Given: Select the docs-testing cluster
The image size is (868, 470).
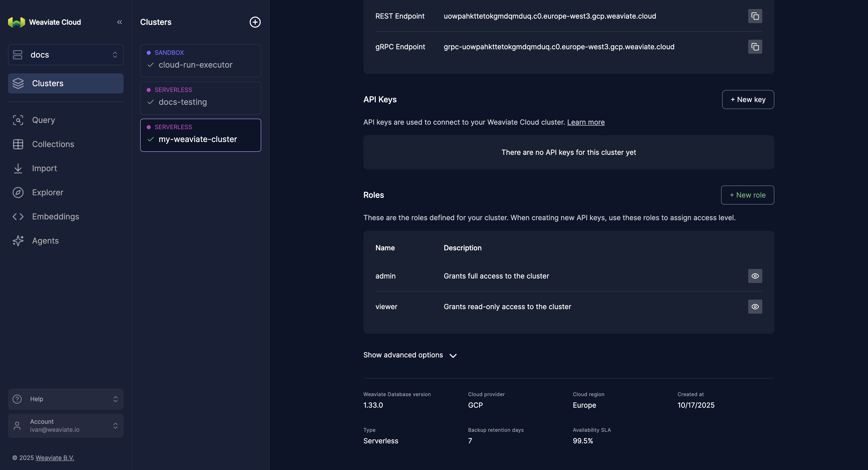Looking at the screenshot, I should pos(200,98).
